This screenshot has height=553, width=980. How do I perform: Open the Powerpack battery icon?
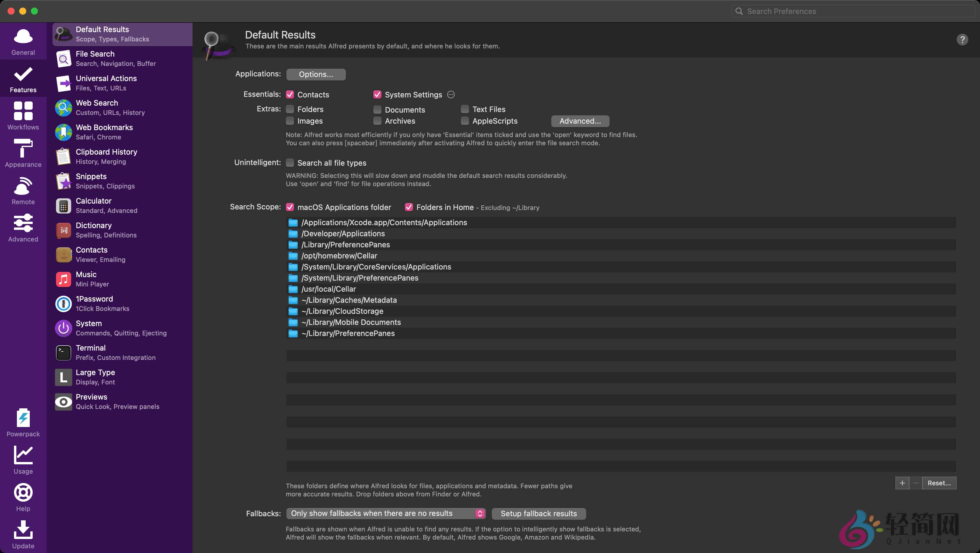pyautogui.click(x=23, y=418)
